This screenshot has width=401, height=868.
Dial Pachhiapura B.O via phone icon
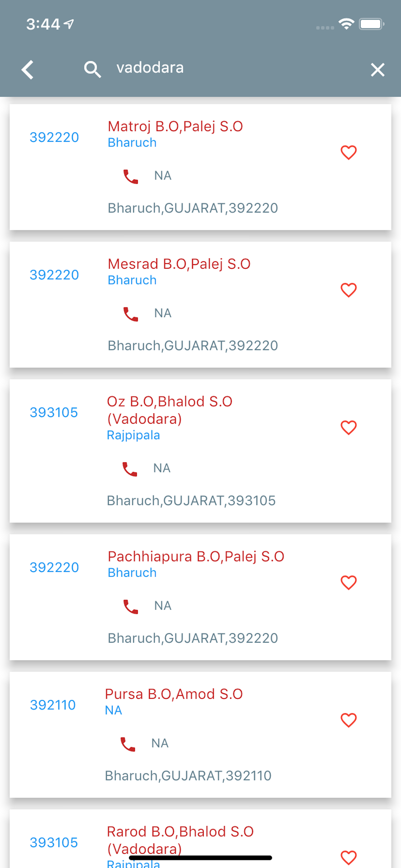coord(130,606)
